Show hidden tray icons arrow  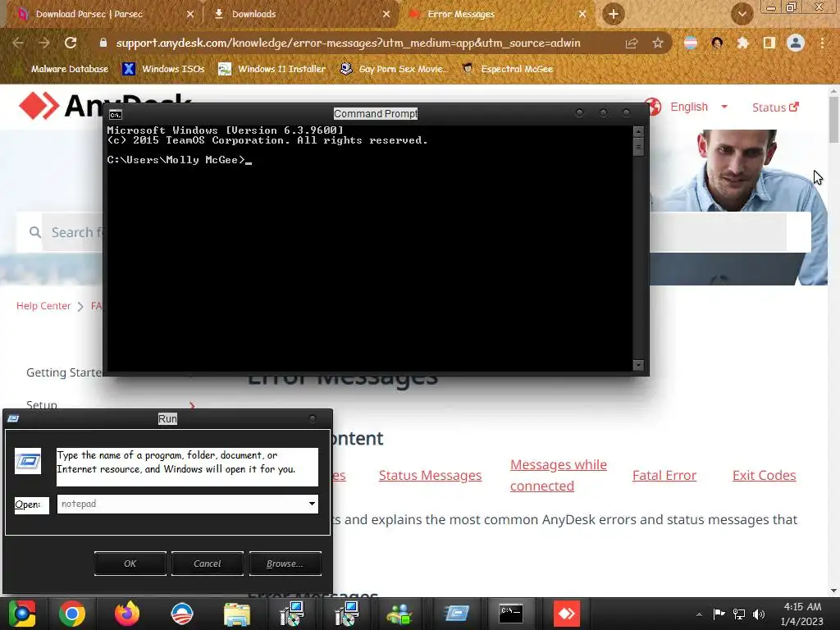pos(699,614)
